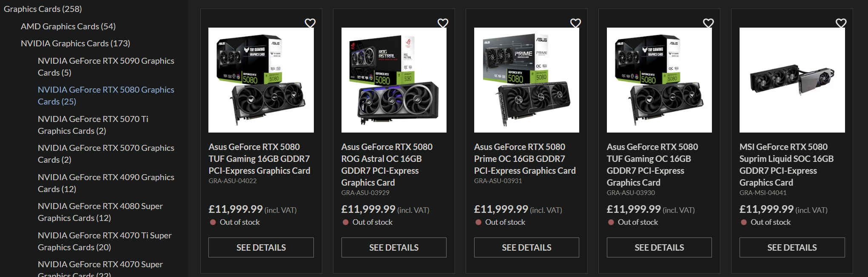Favorite the Asus TUF Gaming 16GB card
This screenshot has height=277, width=868.
(x=310, y=23)
